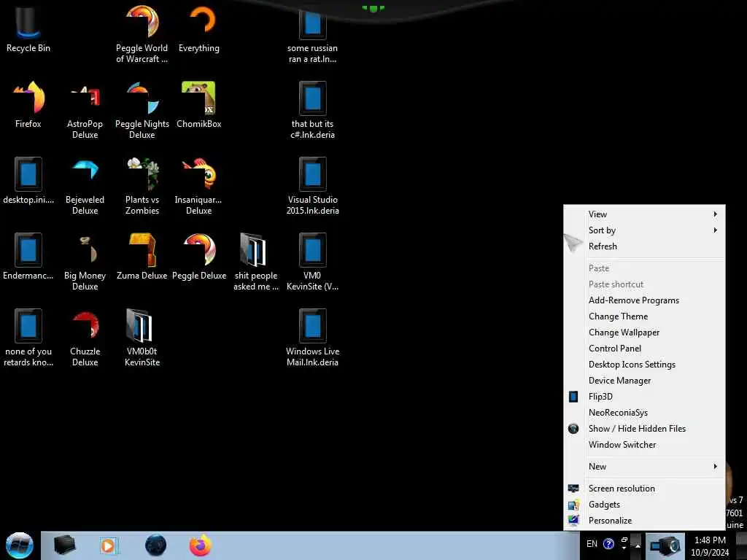Select the Peggle World of Warcraft icon
This screenshot has width=747, height=560.
click(142, 34)
